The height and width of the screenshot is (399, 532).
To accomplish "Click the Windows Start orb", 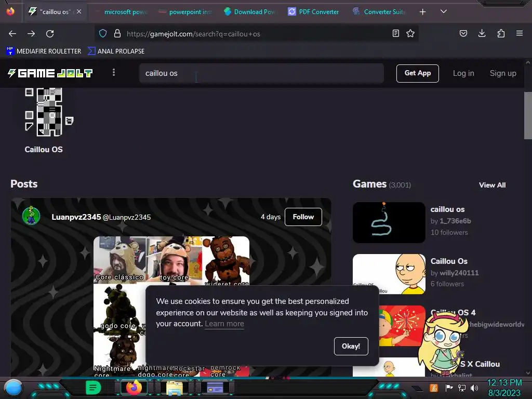I will (14, 388).
